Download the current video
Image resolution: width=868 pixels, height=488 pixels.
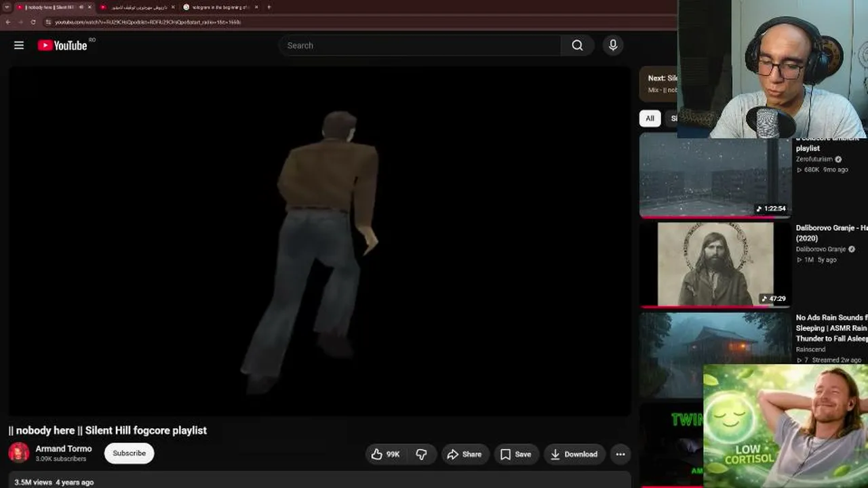pos(574,454)
